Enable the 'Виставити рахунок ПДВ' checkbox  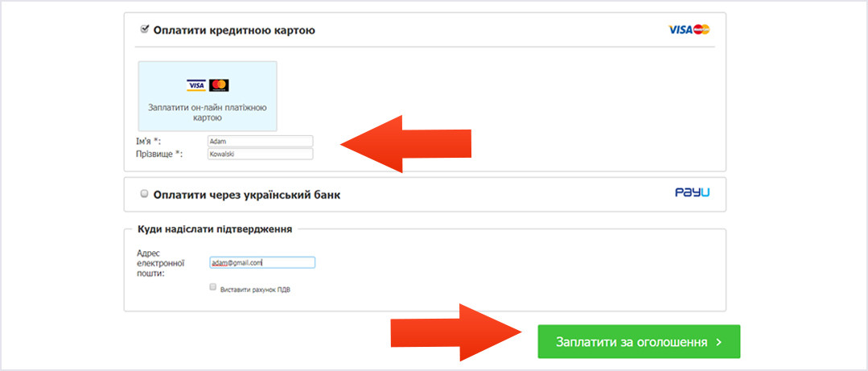click(x=212, y=287)
